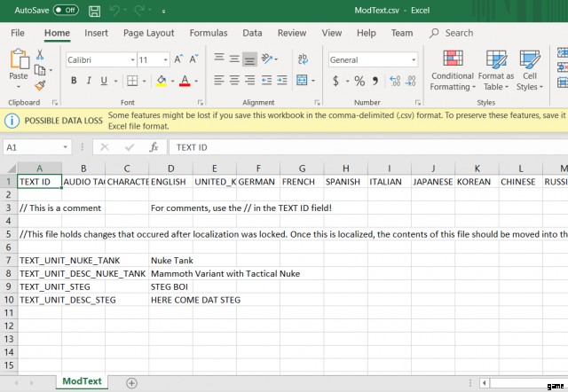Click the Format Painter brush icon

tap(40, 86)
